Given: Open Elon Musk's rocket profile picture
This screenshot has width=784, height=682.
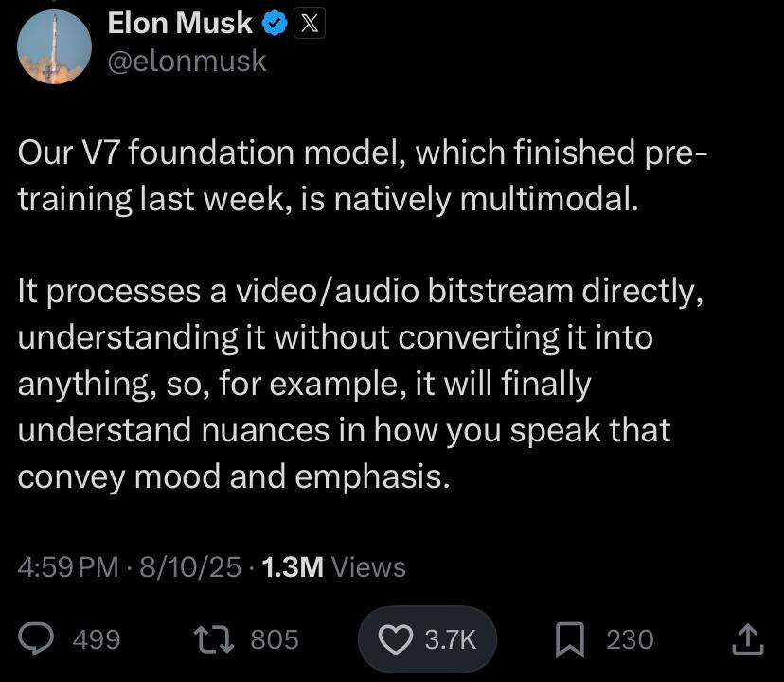Looking at the screenshot, I should (x=55, y=46).
